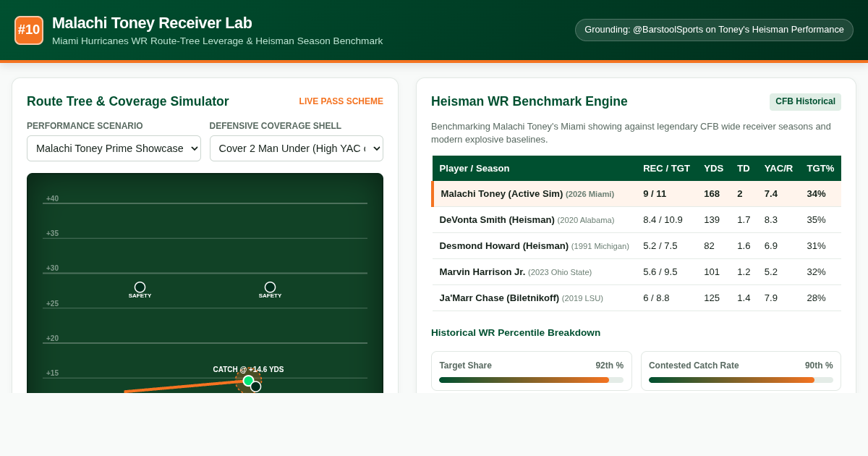Viewport: 868px width, 456px height.
Task: Click the Heisman WR Benchmark Engine heading
Action: [529, 101]
